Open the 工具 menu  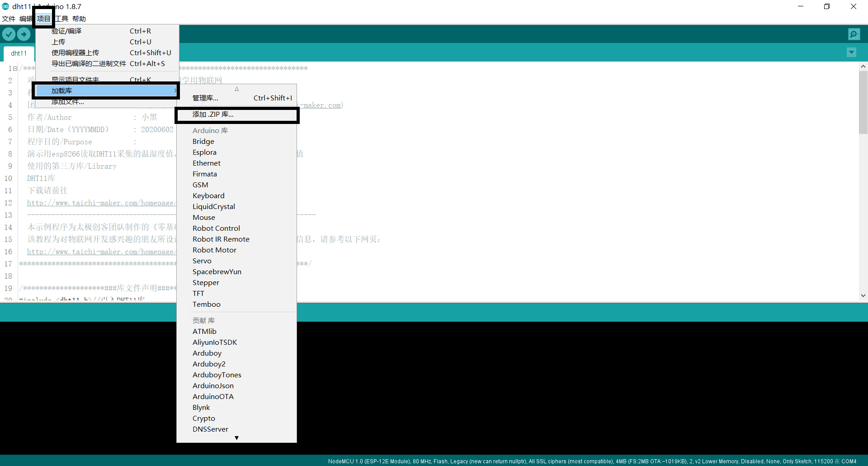pos(61,19)
